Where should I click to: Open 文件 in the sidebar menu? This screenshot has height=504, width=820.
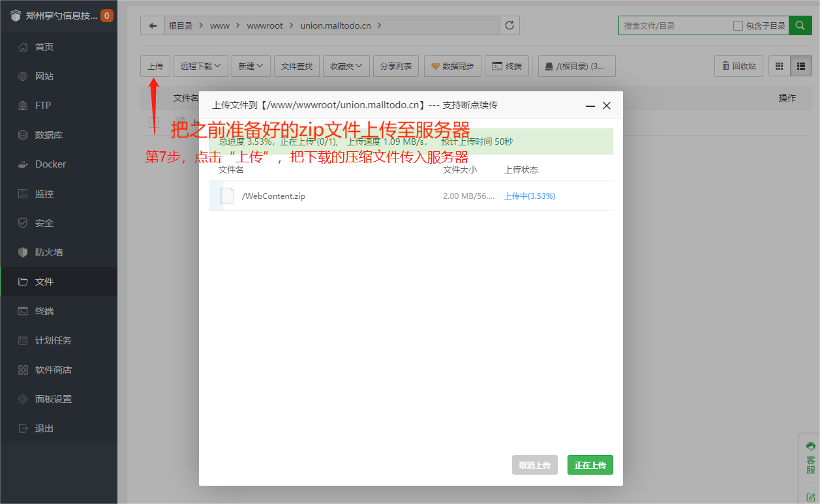click(59, 282)
